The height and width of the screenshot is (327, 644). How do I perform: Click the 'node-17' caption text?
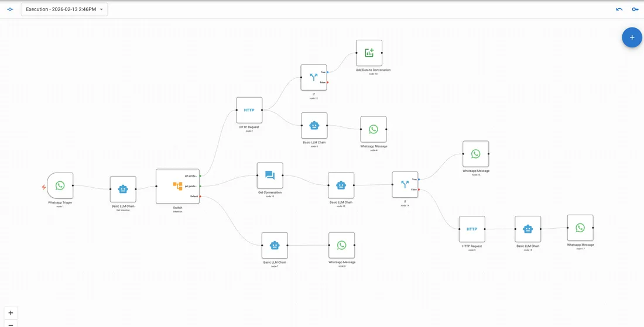580,249
